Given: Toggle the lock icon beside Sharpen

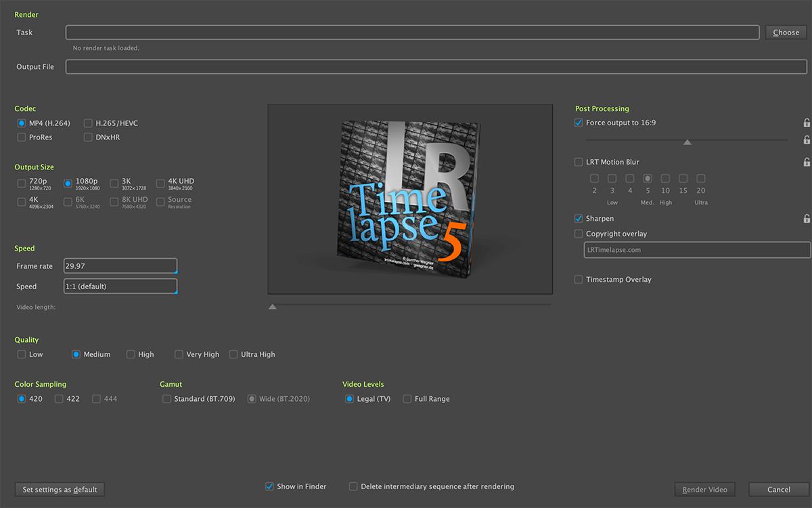Looking at the screenshot, I should (x=807, y=219).
